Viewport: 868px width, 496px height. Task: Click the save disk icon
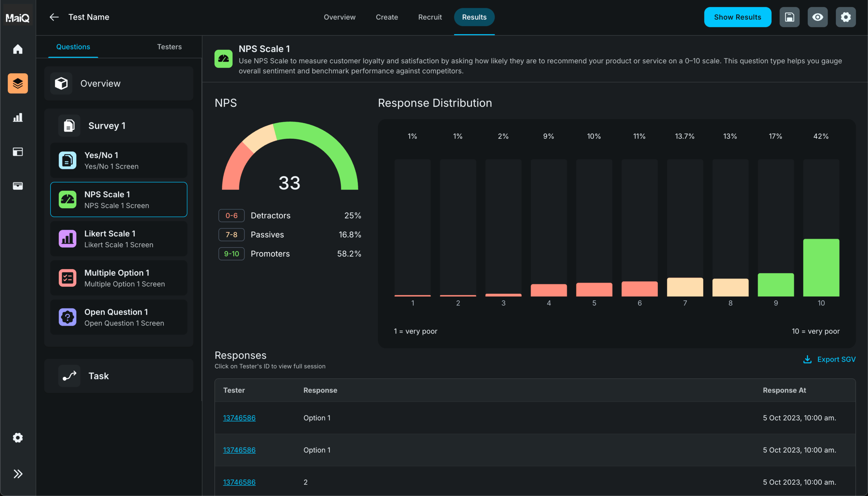tap(789, 17)
